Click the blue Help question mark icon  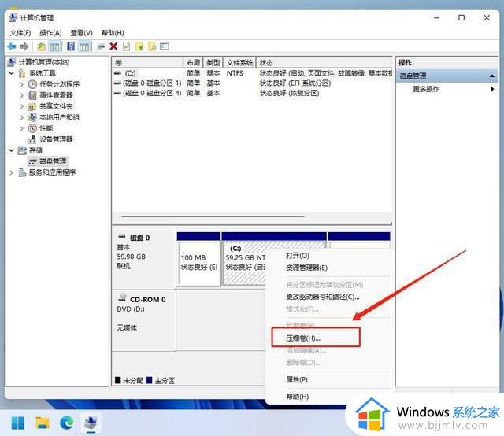[71, 46]
